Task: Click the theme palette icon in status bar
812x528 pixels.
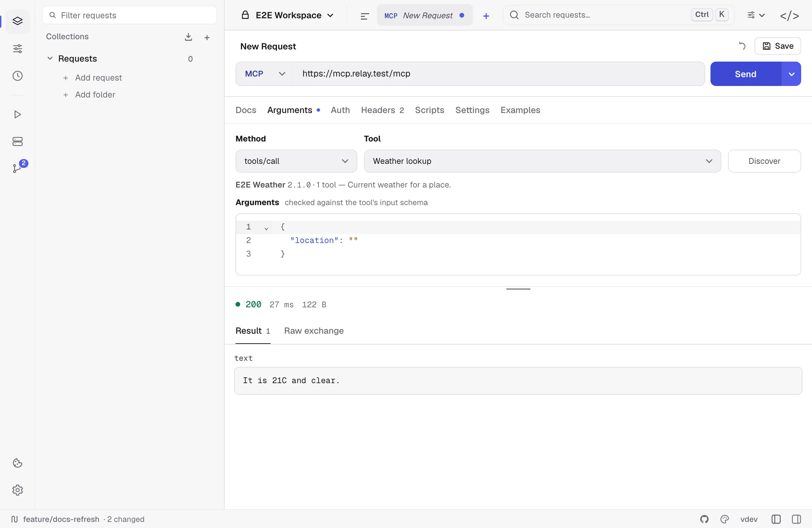Action: coord(725,519)
